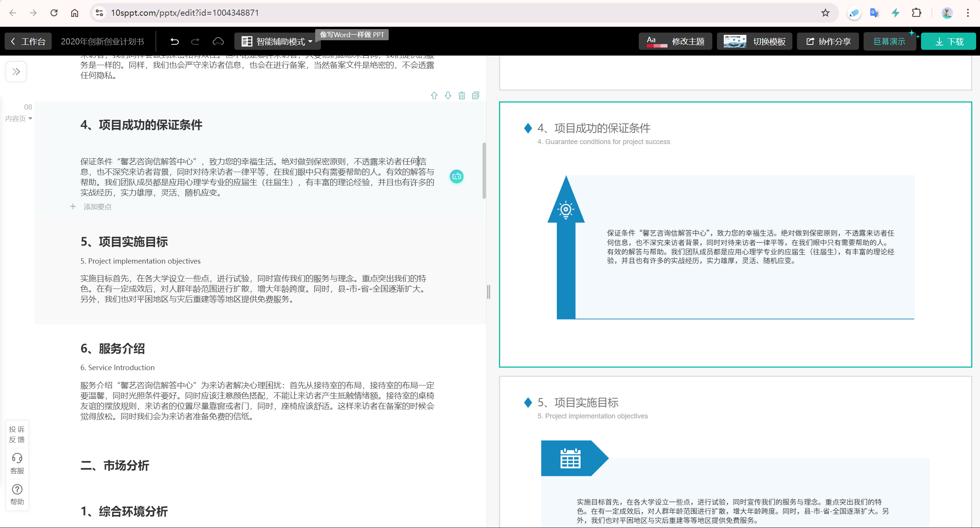
Task: Open the 智能辅助模式 mode dropdown
Action: (x=277, y=41)
